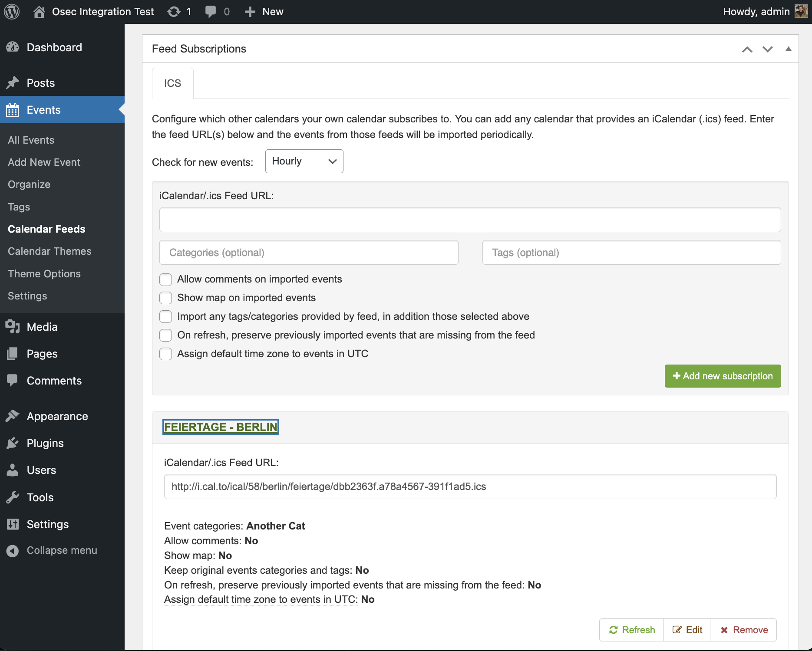Open the updates icon in admin bar
This screenshot has height=651, width=812.
pos(174,12)
